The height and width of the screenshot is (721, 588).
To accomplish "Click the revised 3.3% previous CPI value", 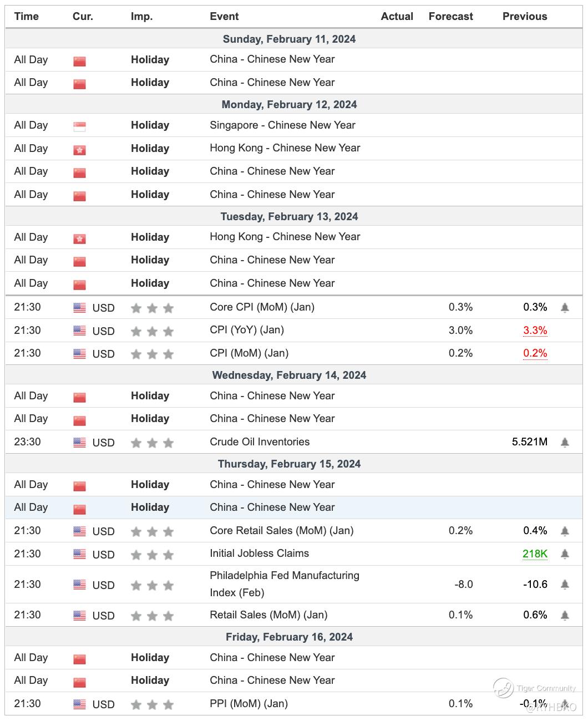I will click(x=535, y=331).
